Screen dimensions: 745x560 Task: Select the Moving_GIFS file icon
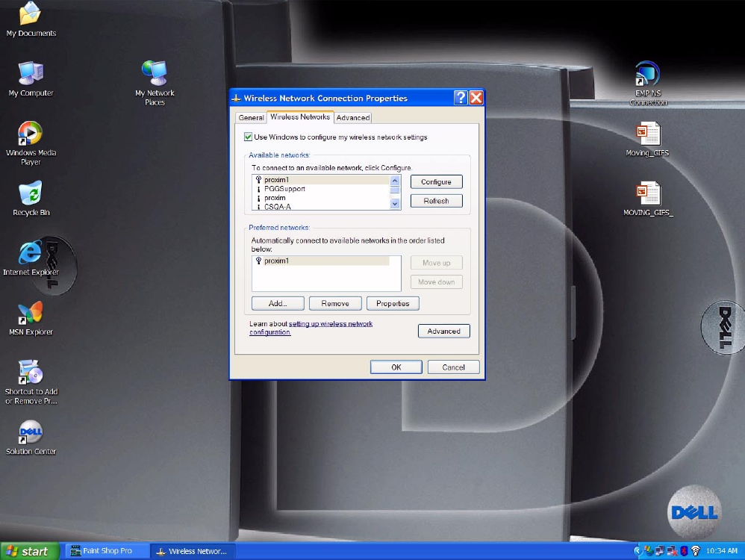click(x=648, y=139)
